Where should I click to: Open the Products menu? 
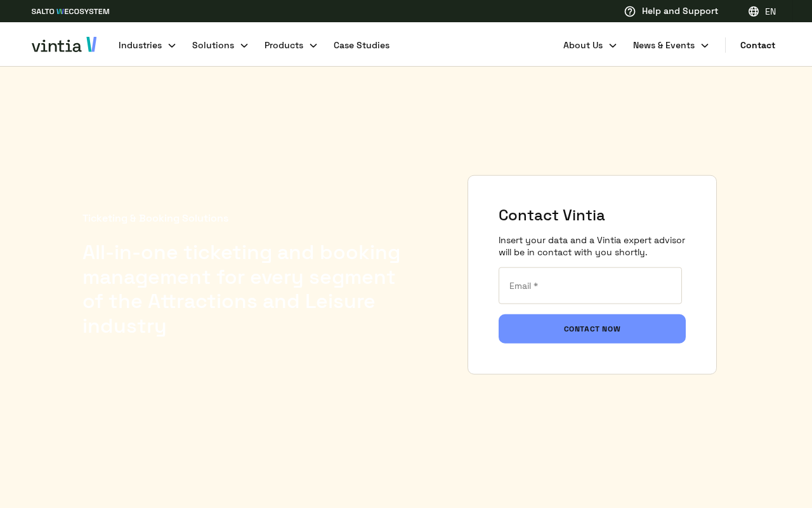[284, 46]
